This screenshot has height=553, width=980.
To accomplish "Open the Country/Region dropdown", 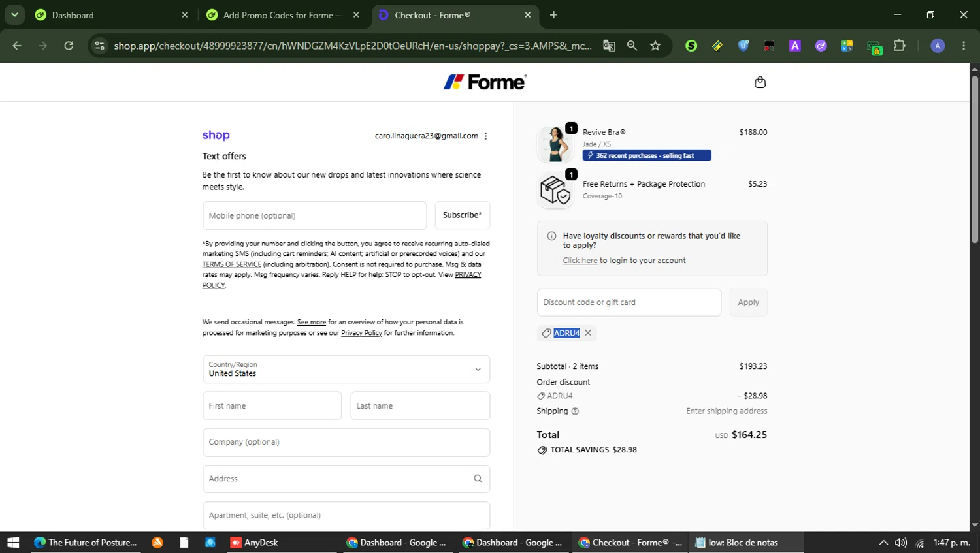I will coord(346,370).
